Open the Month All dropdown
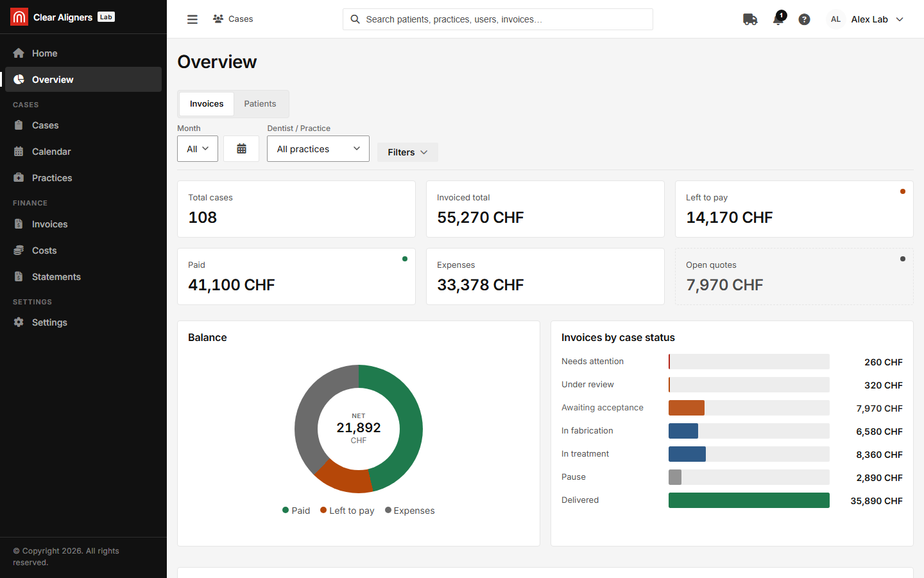924x578 pixels. click(x=198, y=148)
